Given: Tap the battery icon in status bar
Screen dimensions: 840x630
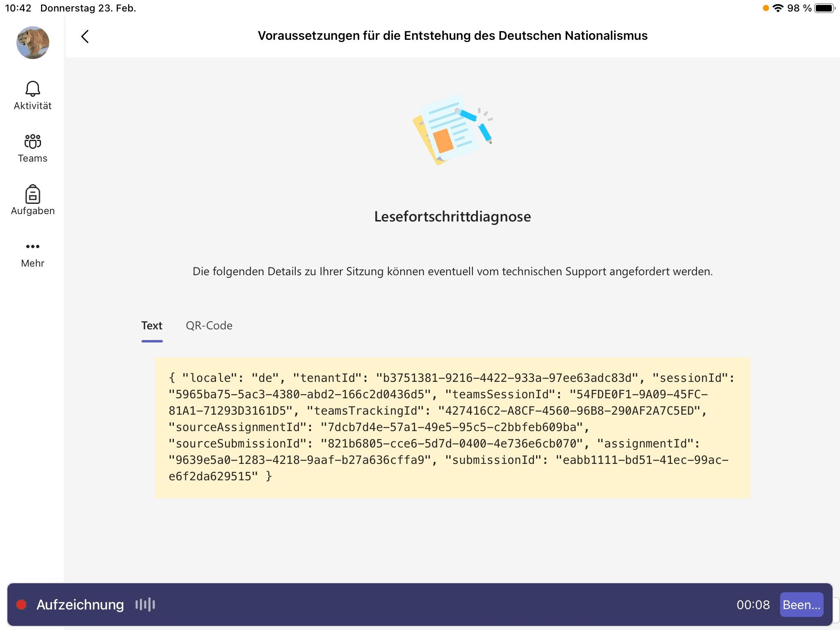Looking at the screenshot, I should (825, 8).
